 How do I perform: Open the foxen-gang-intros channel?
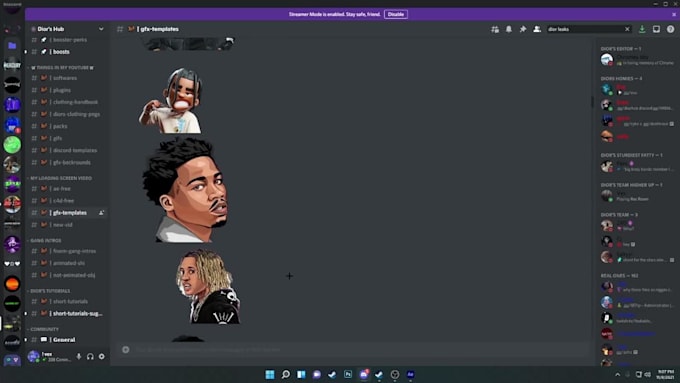click(x=67, y=251)
